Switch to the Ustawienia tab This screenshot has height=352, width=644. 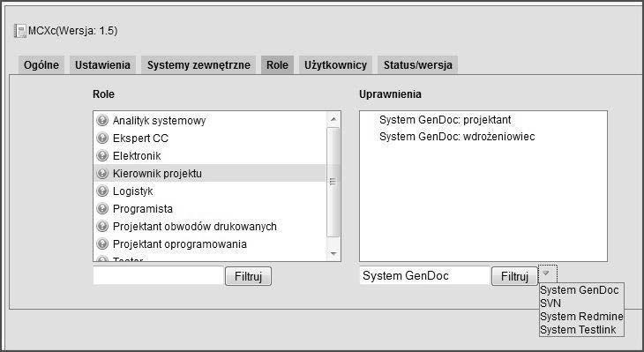[102, 65]
